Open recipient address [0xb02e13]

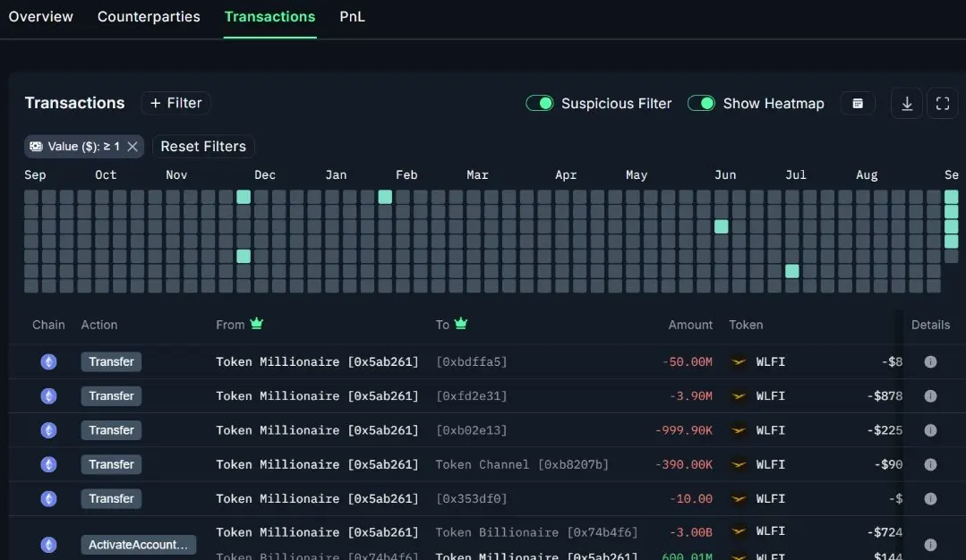471,430
